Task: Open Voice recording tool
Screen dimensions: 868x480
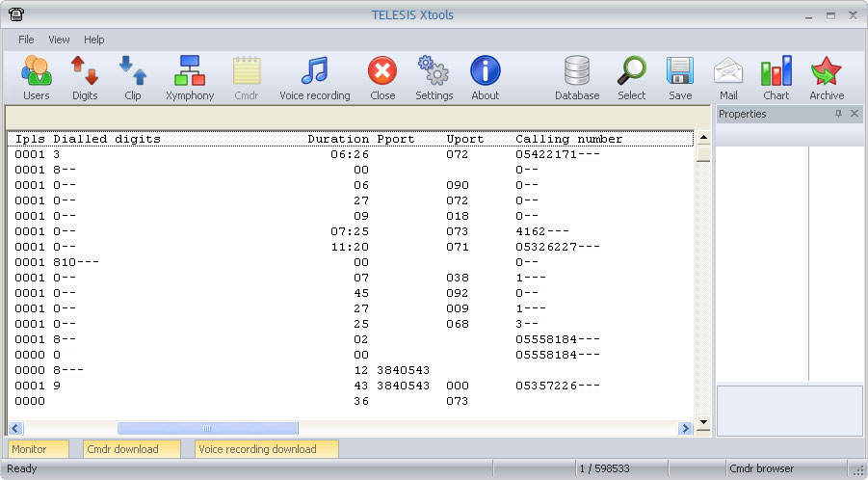Action: (314, 77)
